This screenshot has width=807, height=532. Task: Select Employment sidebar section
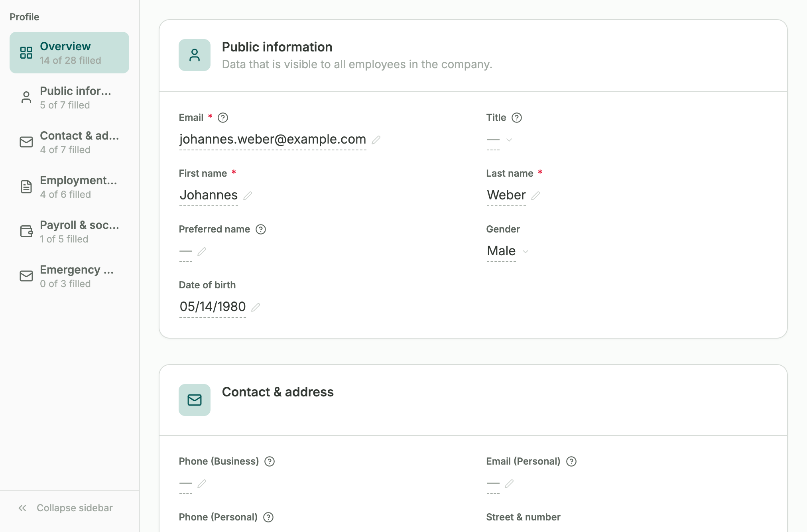coord(69,187)
